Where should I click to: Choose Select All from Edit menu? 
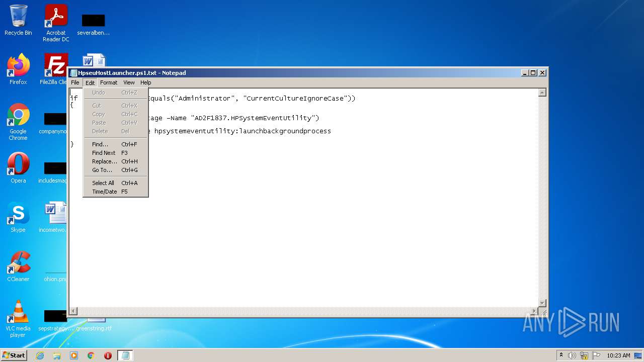115,183
